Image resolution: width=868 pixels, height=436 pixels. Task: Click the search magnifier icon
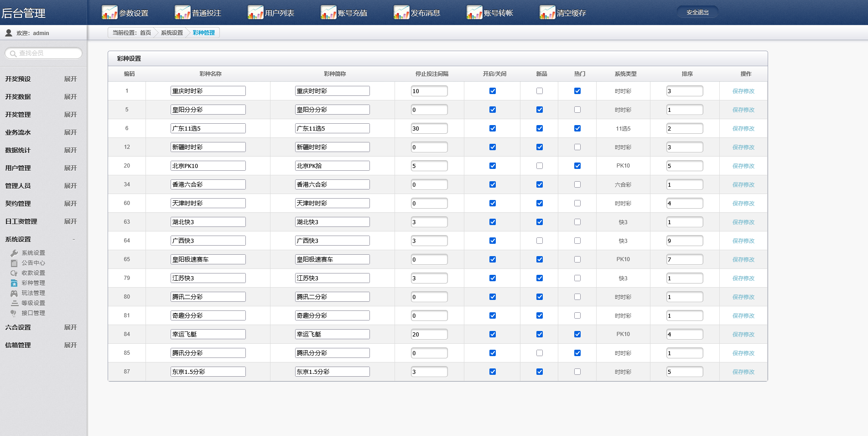[13, 53]
